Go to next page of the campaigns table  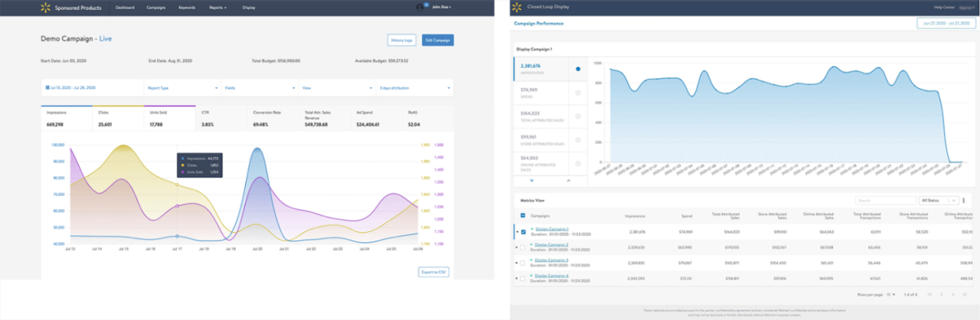click(953, 295)
